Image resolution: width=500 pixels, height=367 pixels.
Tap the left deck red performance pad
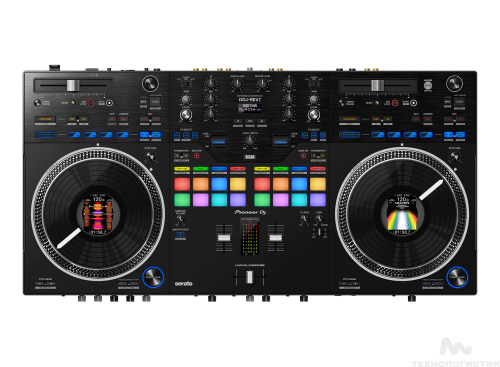coord(182,184)
